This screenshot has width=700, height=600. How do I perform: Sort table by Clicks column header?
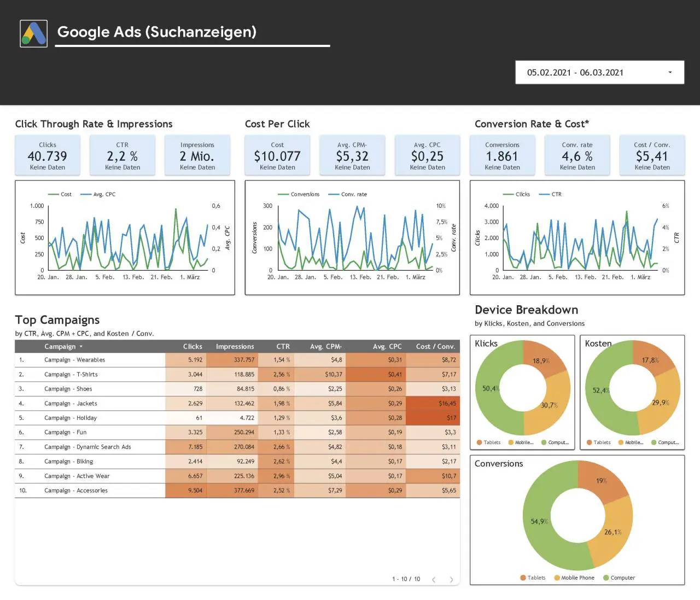pos(192,347)
